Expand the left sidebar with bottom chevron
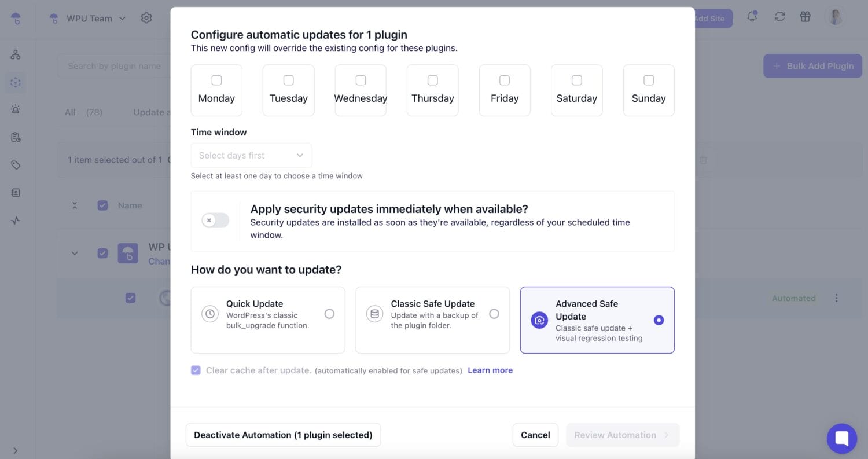This screenshot has width=868, height=459. coord(16,451)
